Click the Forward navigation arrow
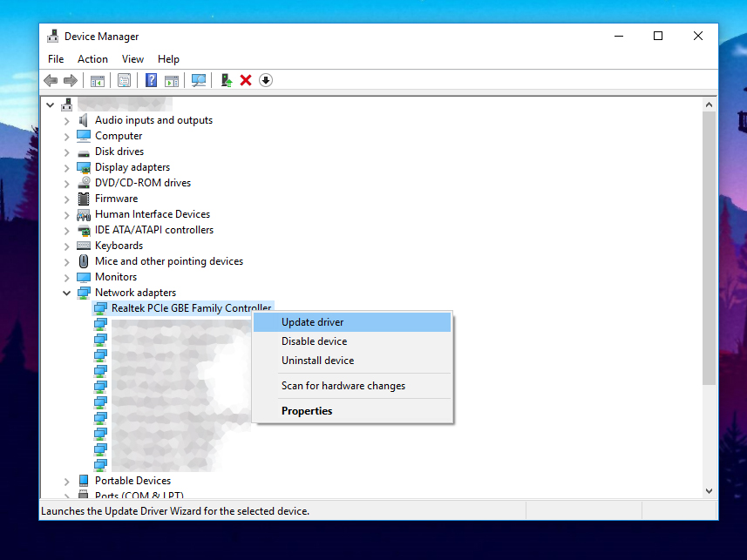Viewport: 747px width, 560px height. 71,80
